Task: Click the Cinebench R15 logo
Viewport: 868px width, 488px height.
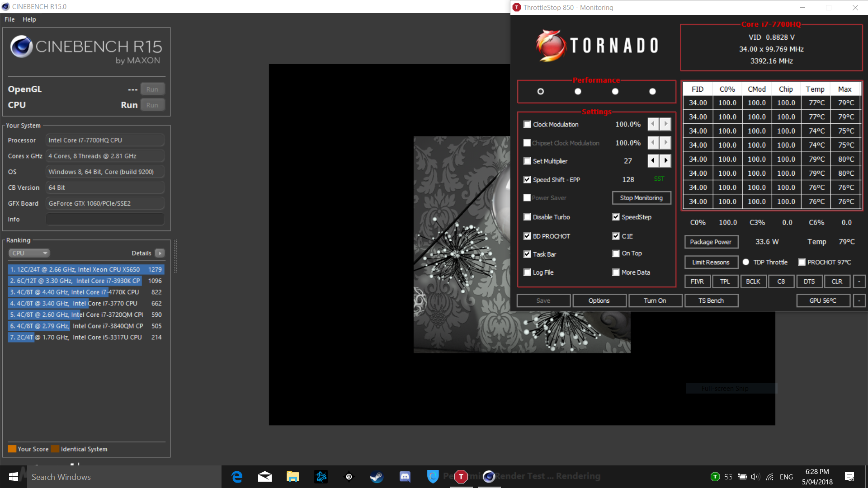Action: (85, 50)
